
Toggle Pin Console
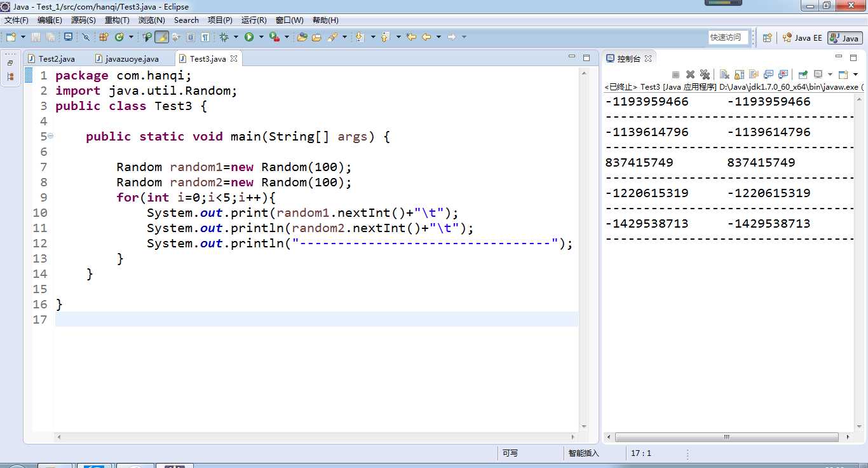[803, 74]
